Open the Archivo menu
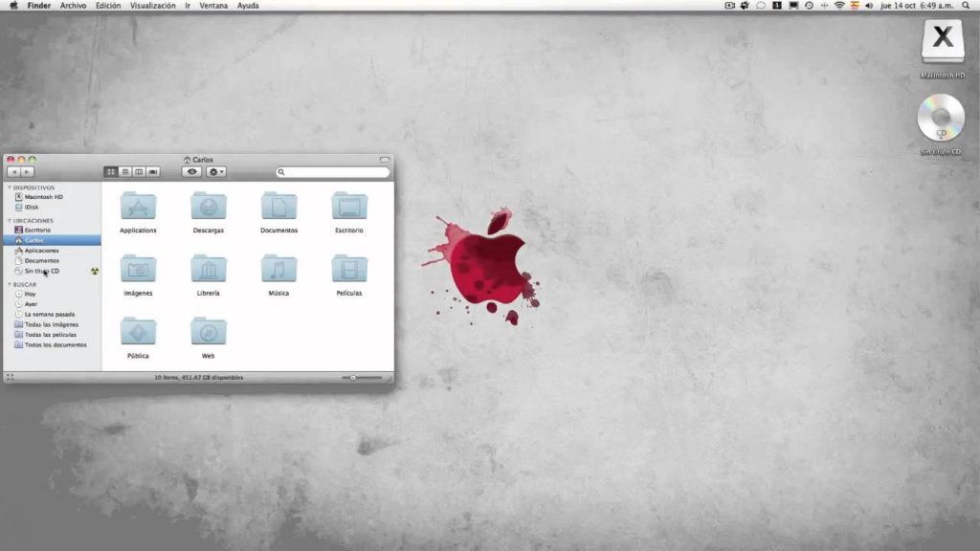 [73, 6]
